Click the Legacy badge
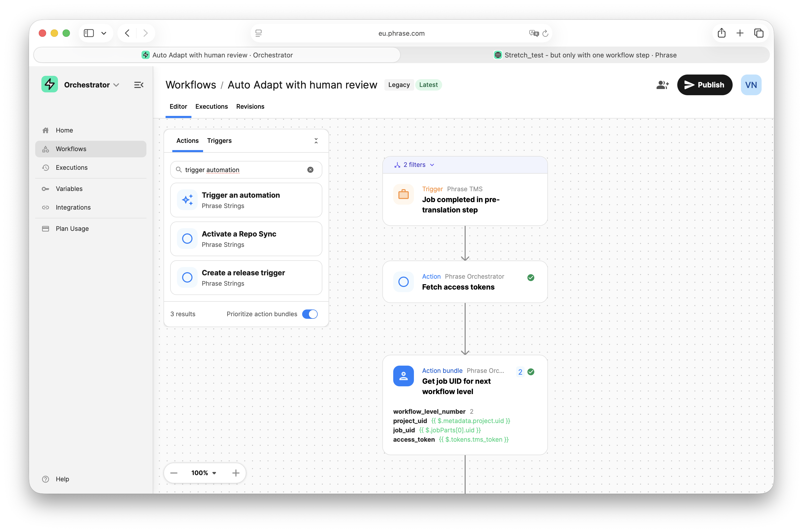803x532 pixels. (399, 85)
